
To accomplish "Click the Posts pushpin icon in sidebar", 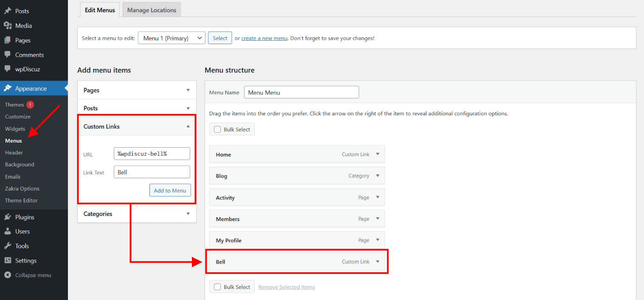I will (x=8, y=11).
